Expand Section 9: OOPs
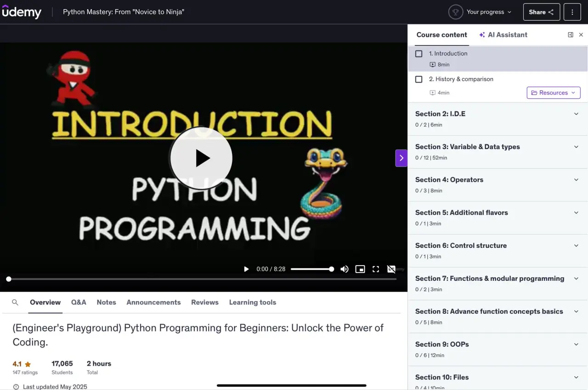The image size is (588, 390). tap(498, 350)
